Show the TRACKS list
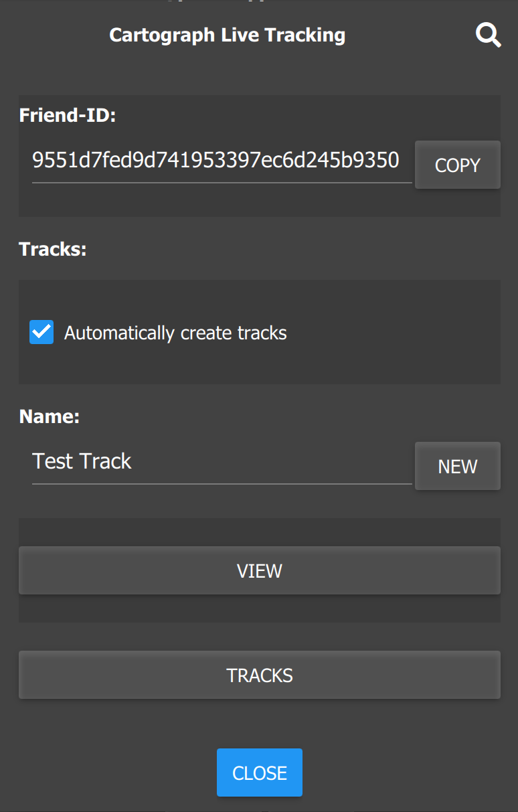Image resolution: width=518 pixels, height=812 pixels. tap(259, 675)
